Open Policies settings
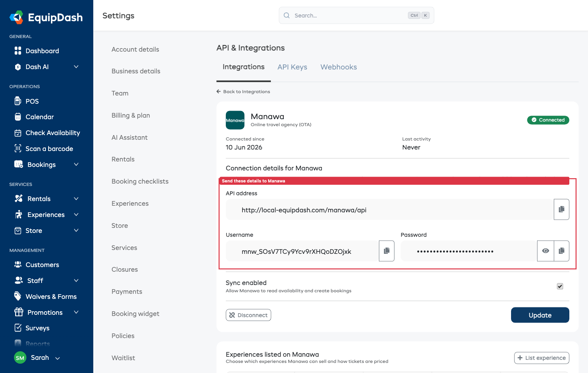 (x=123, y=336)
